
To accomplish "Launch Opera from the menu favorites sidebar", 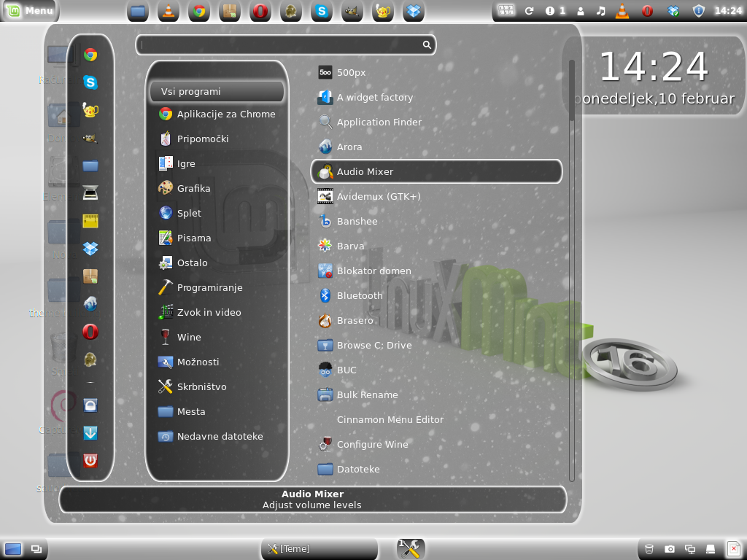I will click(90, 332).
